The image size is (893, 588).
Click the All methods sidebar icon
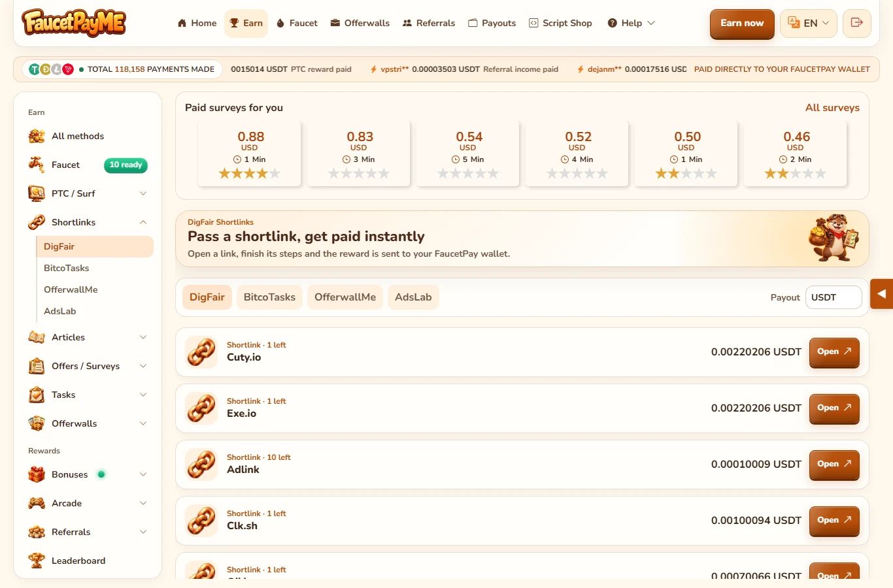[x=37, y=136]
